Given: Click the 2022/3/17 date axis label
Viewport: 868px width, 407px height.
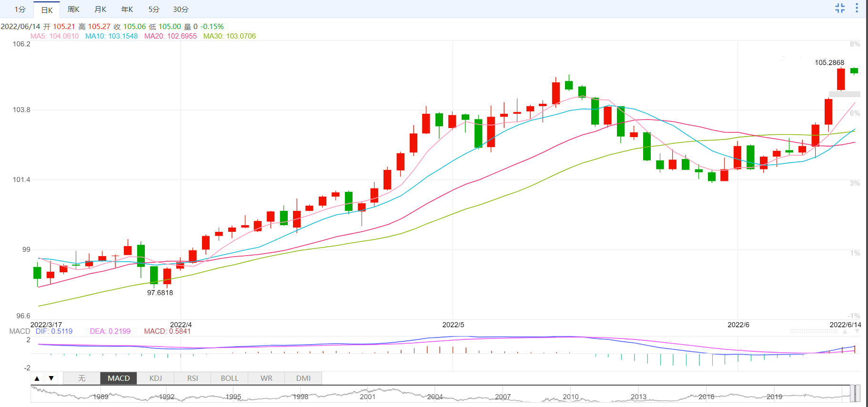Looking at the screenshot, I should coord(46,325).
